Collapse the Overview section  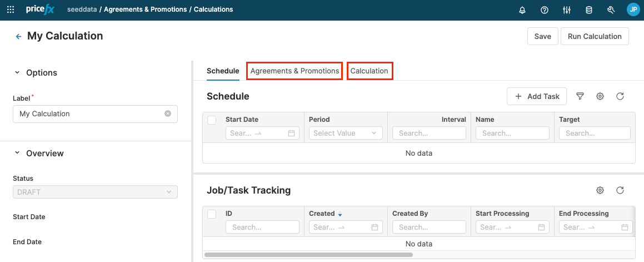click(x=17, y=153)
